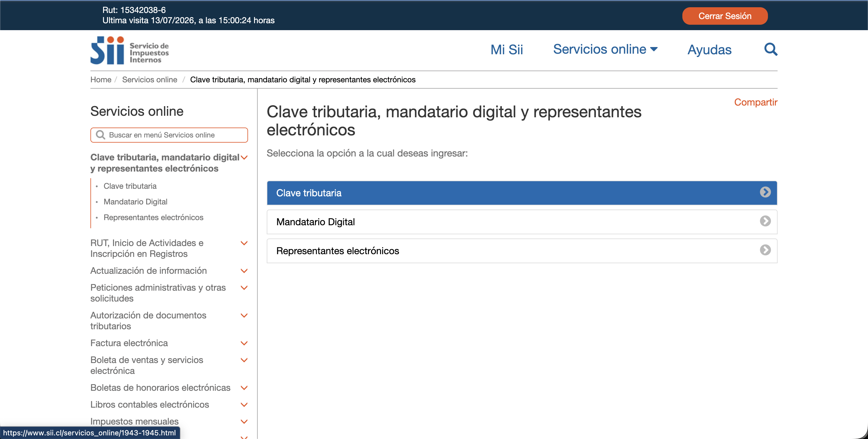Viewport: 868px width, 439px height.
Task: Expand Autorización de documentos tributarios chevron
Action: (244, 315)
